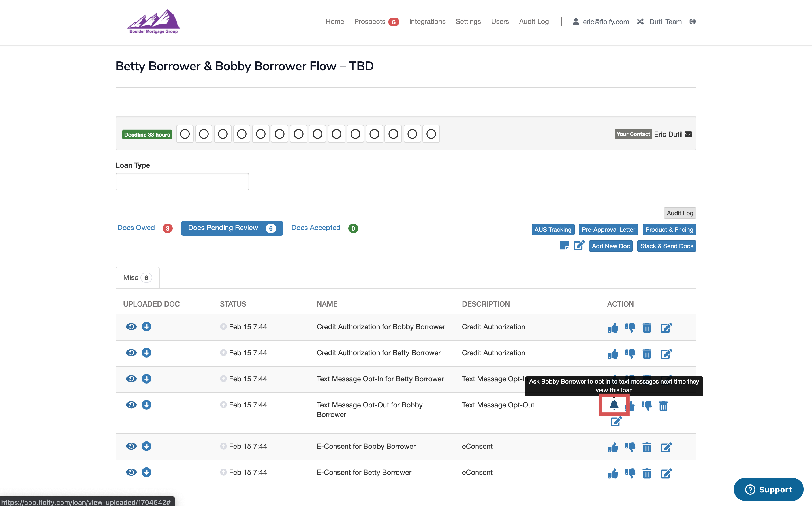
Task: Open the Support chat widget
Action: click(768, 489)
